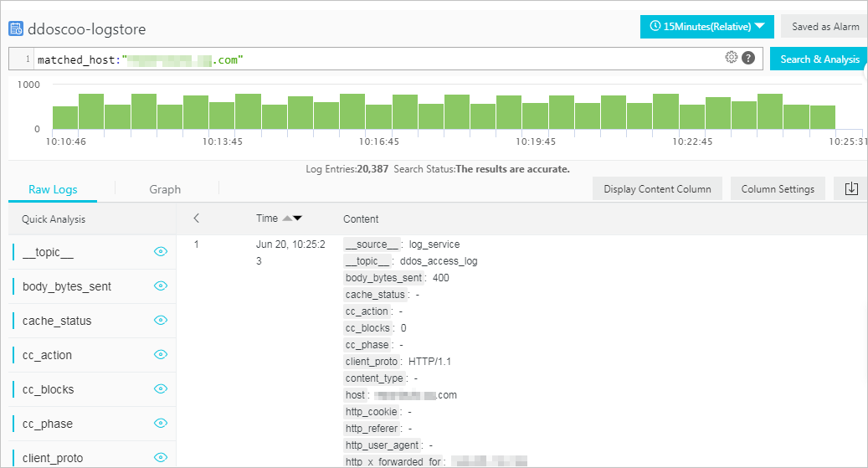Click the Quick Analysis header label
868x468 pixels.
coord(54,219)
